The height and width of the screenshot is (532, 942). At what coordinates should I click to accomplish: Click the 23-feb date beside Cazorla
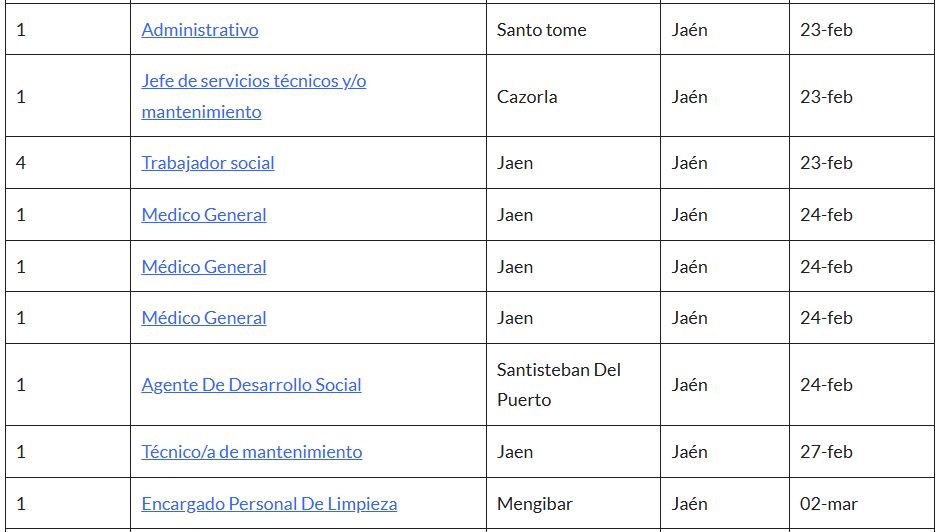click(x=826, y=97)
